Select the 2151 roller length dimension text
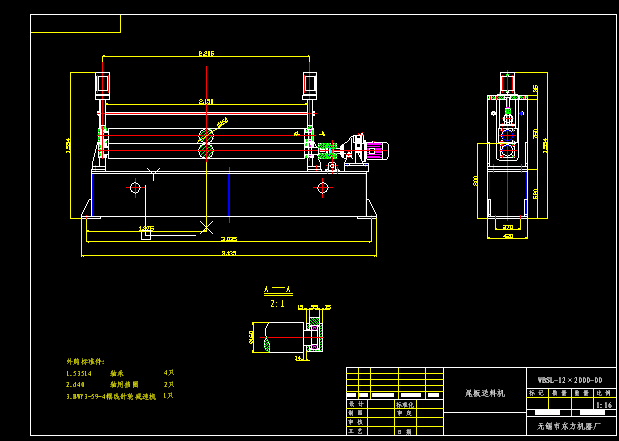Viewport: 619px width, 441px height. pos(206,102)
